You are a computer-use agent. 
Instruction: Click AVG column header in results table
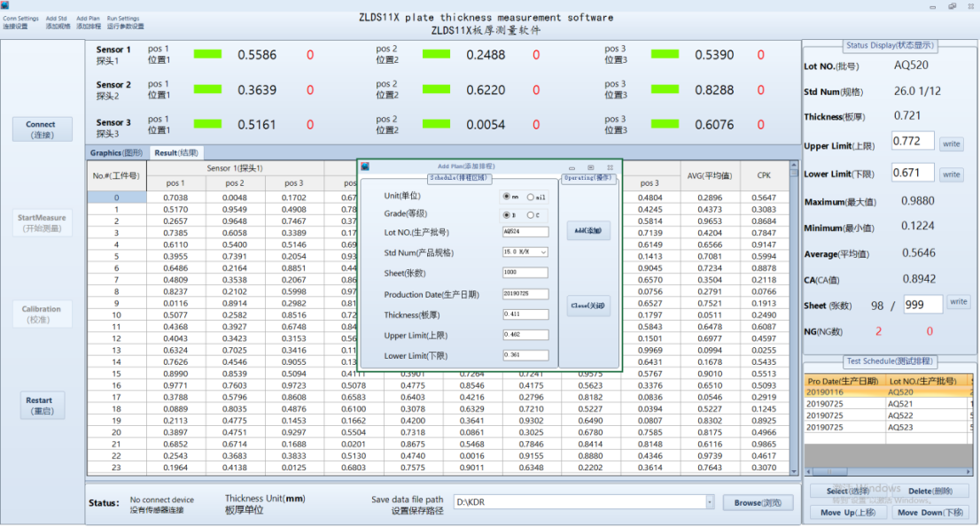[x=710, y=176]
